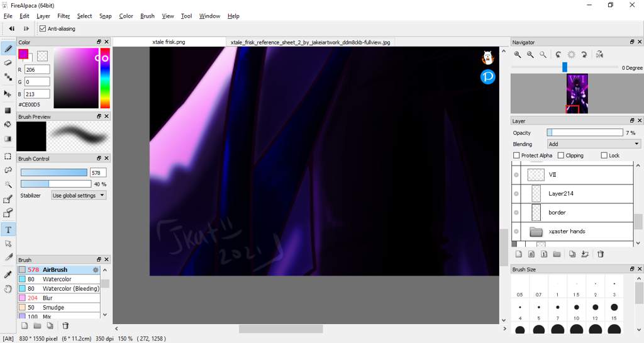644x343 pixels.
Task: Click the R color value field
Action: [37, 70]
